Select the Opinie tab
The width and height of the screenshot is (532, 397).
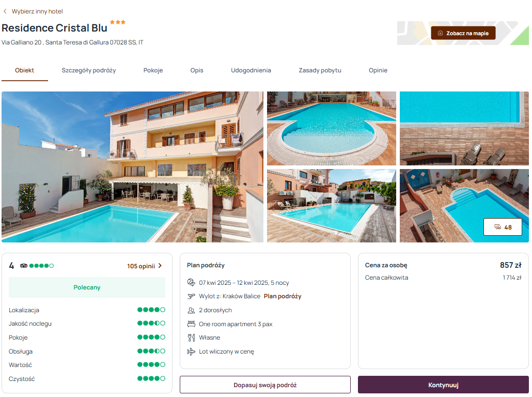(378, 70)
